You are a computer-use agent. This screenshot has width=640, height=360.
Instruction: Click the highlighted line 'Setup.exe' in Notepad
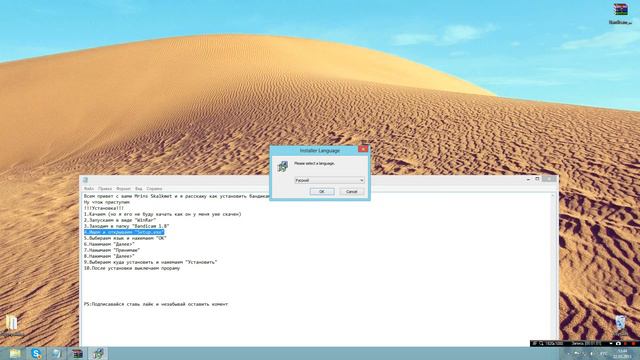(124, 232)
